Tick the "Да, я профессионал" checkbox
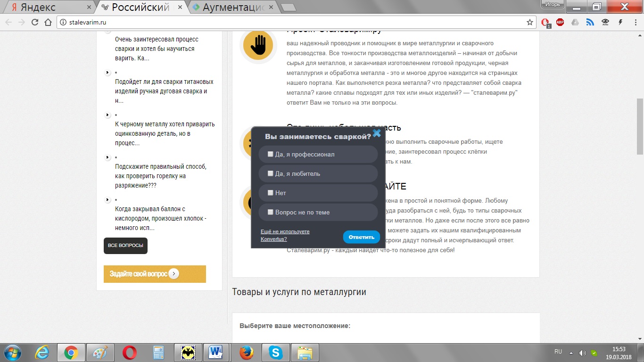644x362 pixels. [x=271, y=154]
